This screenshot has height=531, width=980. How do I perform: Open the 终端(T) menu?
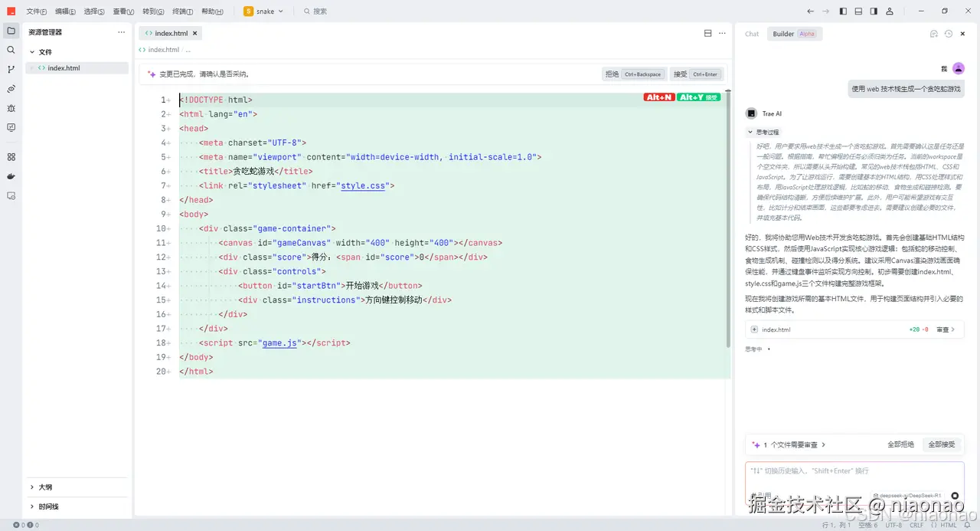coord(183,11)
